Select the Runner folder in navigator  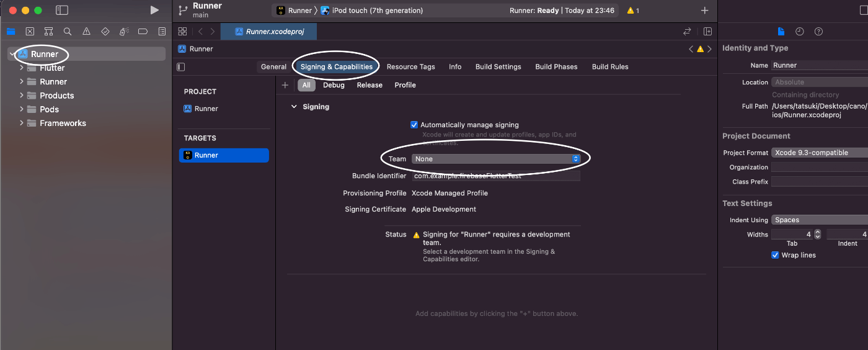coord(53,82)
